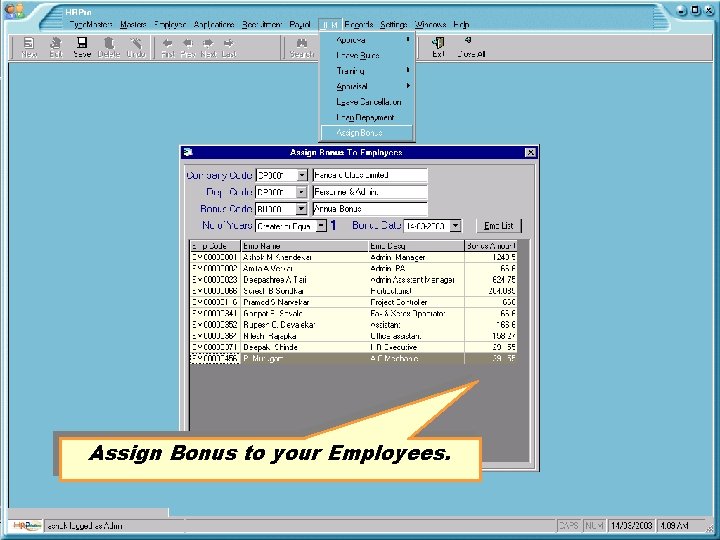Open the Bonus Code dropdown
The image size is (720, 540).
302,209
